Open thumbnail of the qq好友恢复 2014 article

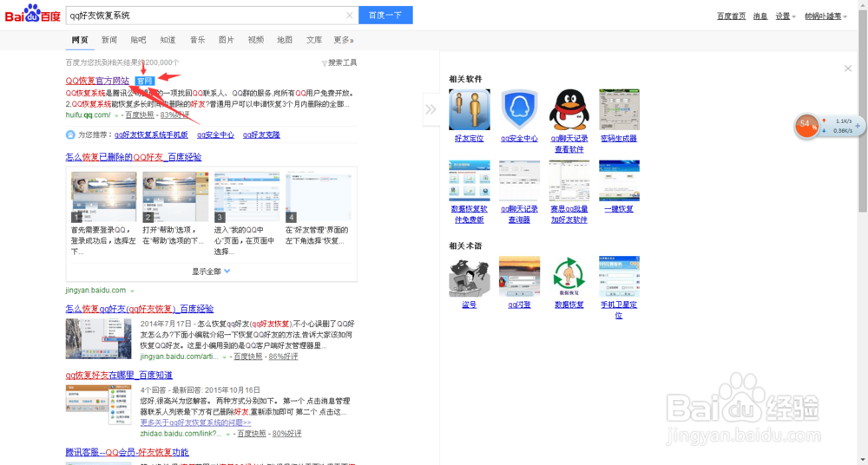(99, 339)
